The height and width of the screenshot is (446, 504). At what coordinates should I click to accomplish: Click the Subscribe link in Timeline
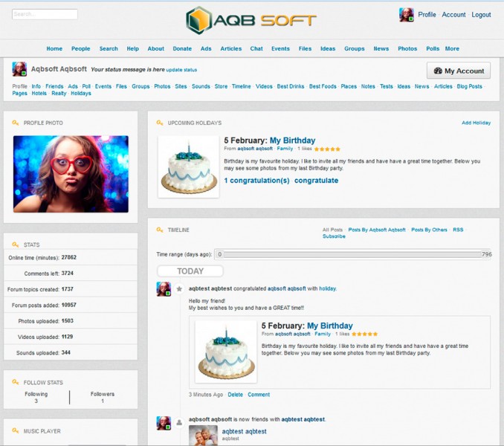click(334, 236)
